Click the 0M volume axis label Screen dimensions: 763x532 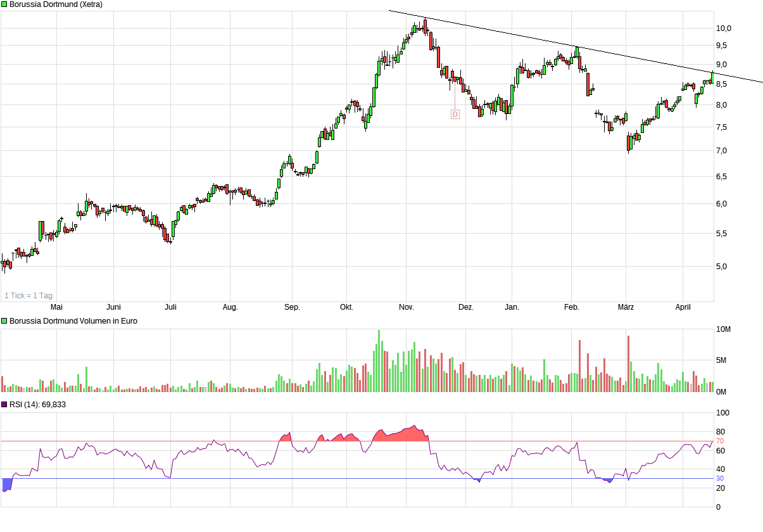pos(722,392)
